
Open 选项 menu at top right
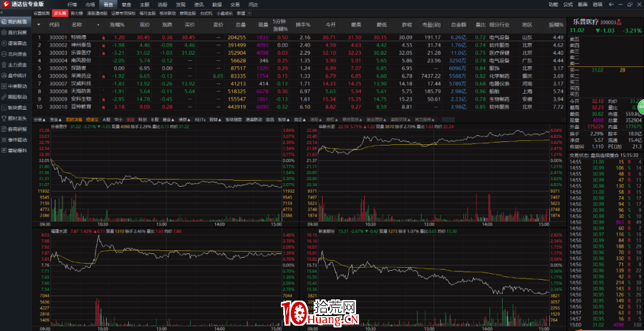pyautogui.click(x=597, y=5)
